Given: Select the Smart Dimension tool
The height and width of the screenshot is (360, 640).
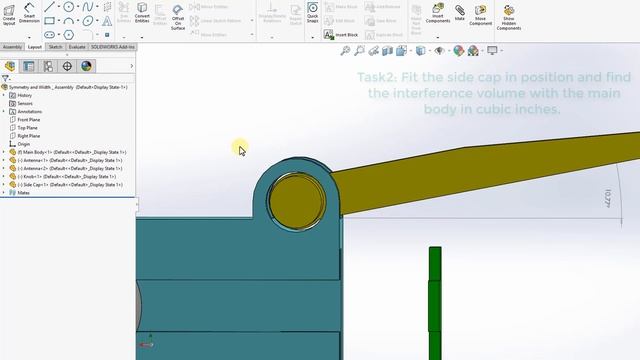Looking at the screenshot, I should click(29, 13).
